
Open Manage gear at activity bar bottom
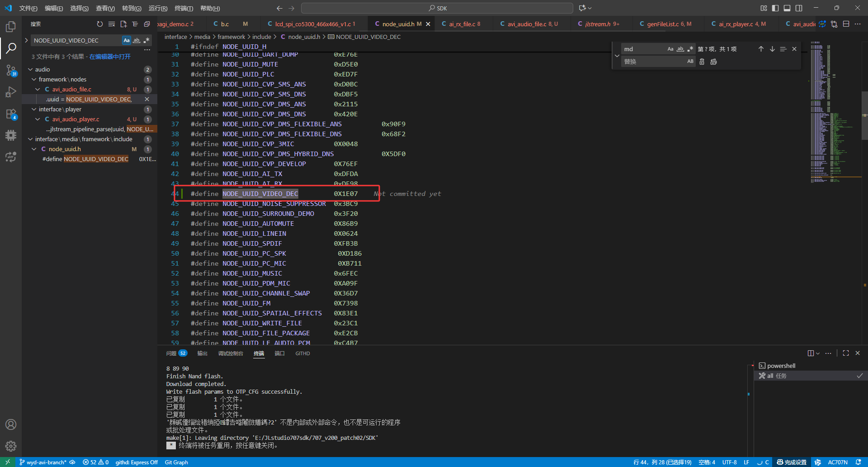click(11, 446)
